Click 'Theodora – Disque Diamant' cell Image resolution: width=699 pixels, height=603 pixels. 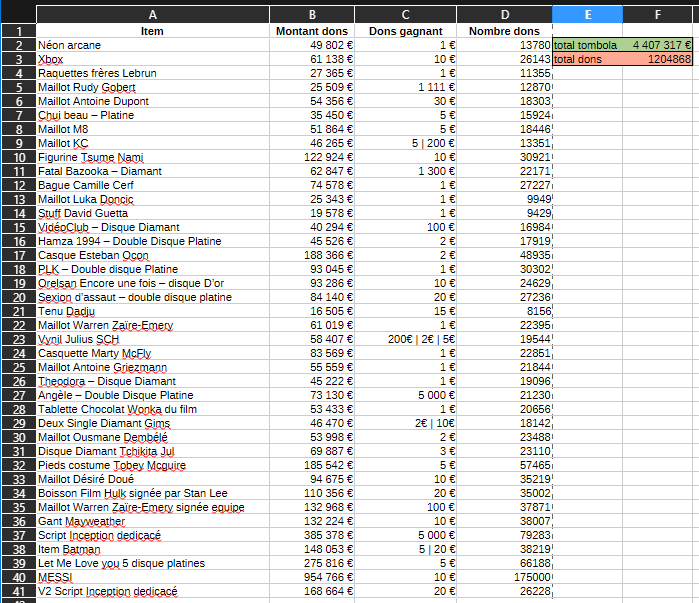tap(152, 381)
